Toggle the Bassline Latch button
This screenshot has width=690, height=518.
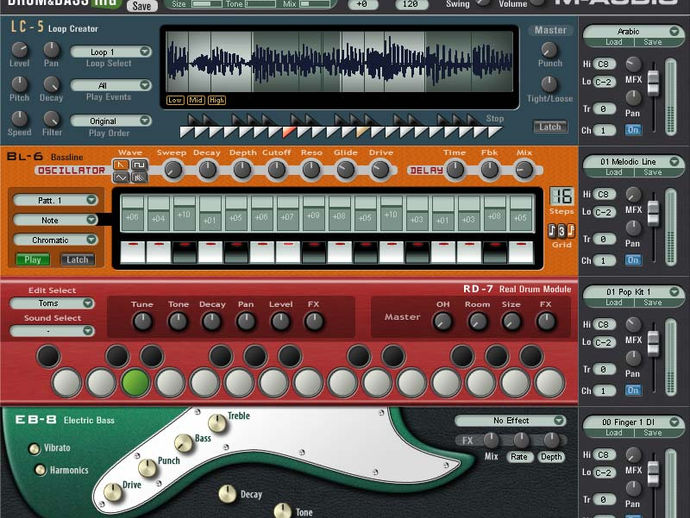(77, 260)
